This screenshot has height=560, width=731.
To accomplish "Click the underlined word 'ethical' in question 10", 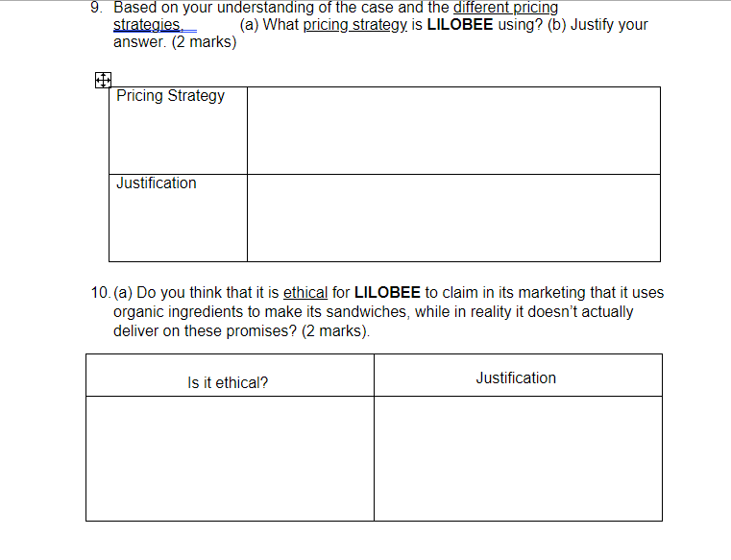I will 305,292.
